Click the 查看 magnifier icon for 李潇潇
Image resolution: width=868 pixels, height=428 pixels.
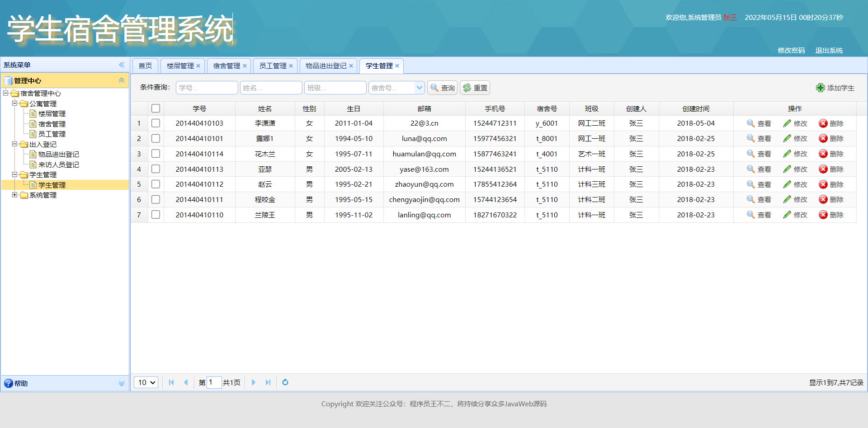tap(750, 123)
